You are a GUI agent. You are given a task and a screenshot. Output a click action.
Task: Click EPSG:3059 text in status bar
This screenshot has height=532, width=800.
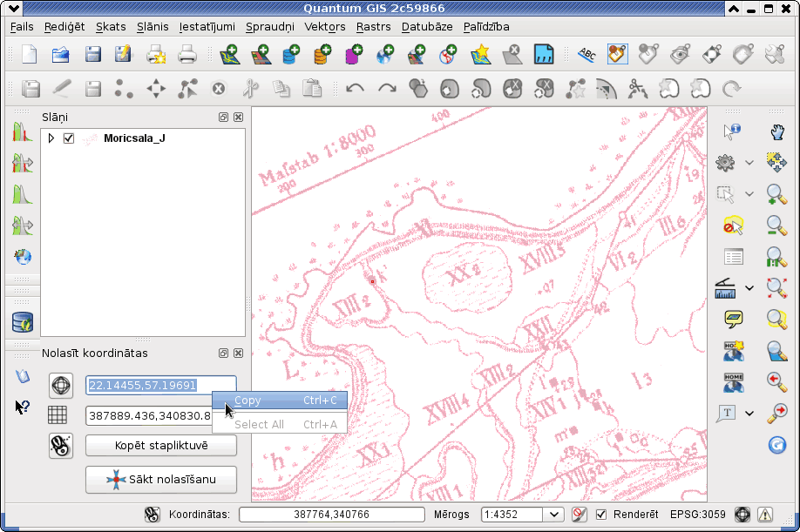point(697,515)
